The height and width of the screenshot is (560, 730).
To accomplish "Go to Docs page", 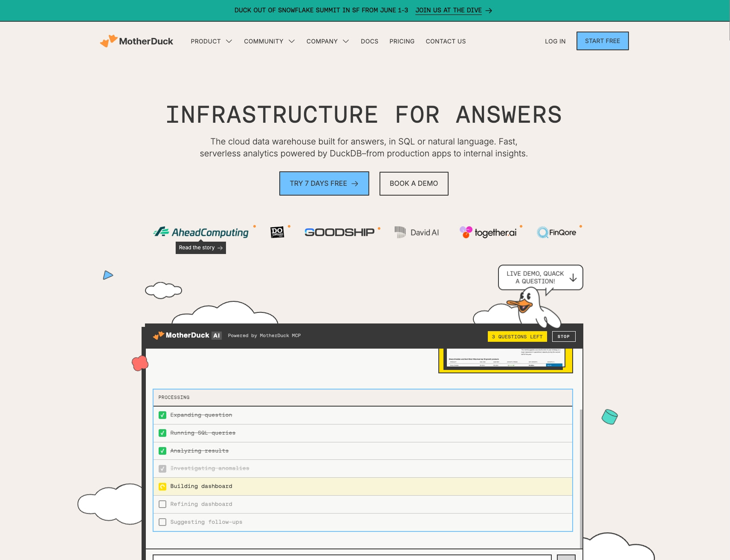I will tap(369, 41).
